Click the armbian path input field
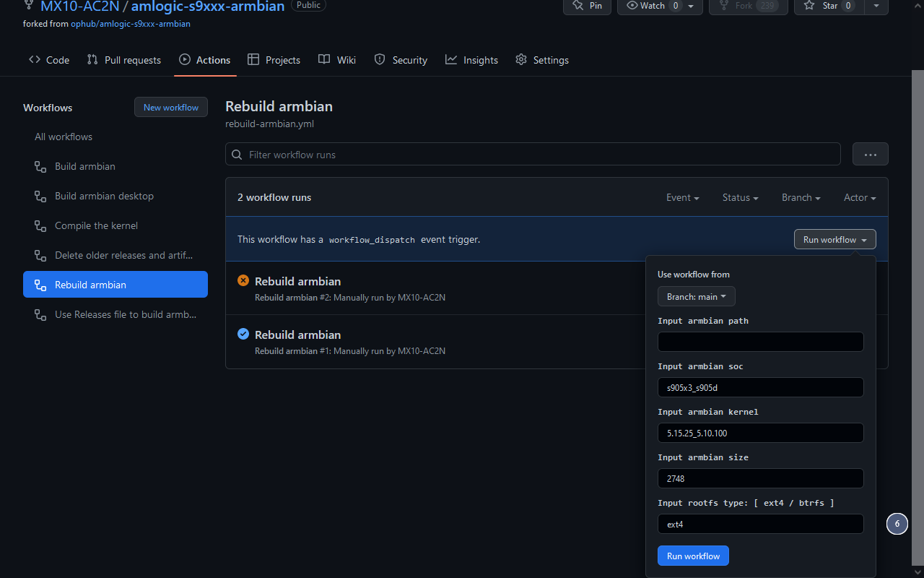The image size is (924, 578). click(760, 341)
